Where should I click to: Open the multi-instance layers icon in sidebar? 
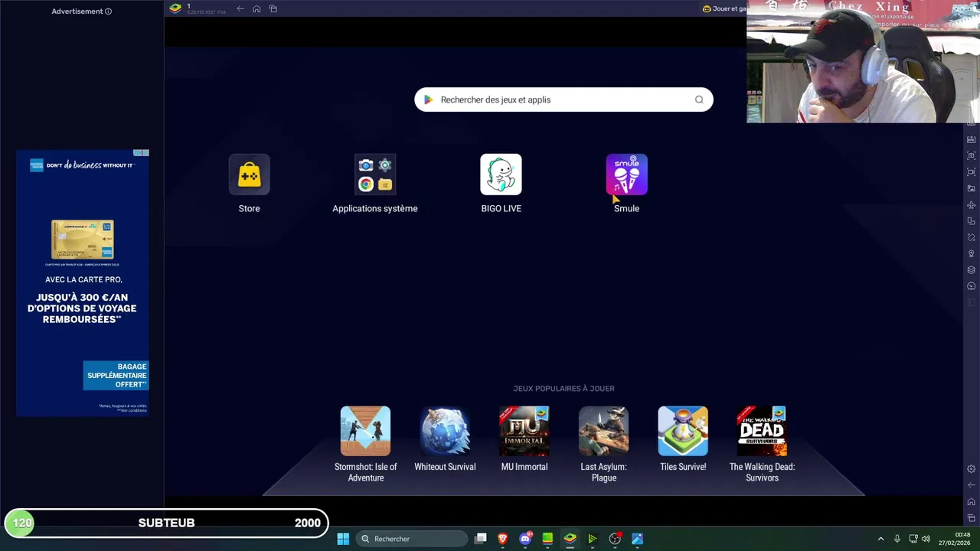coord(972,269)
